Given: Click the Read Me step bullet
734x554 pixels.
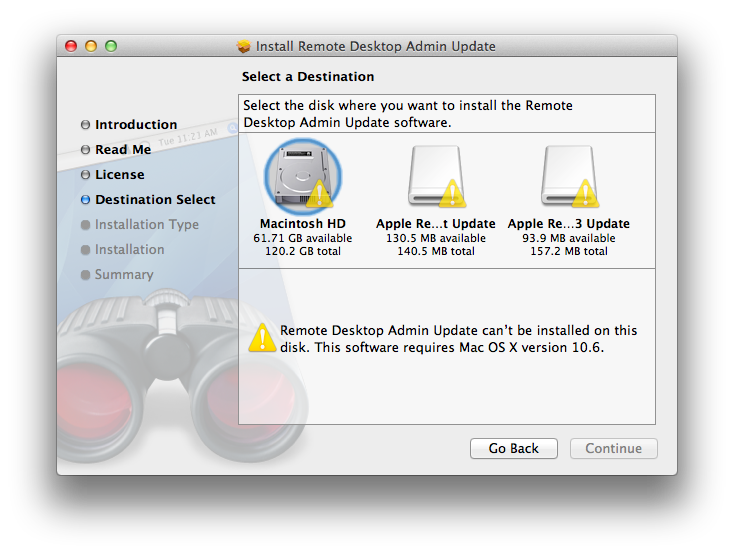Looking at the screenshot, I should tap(85, 149).
